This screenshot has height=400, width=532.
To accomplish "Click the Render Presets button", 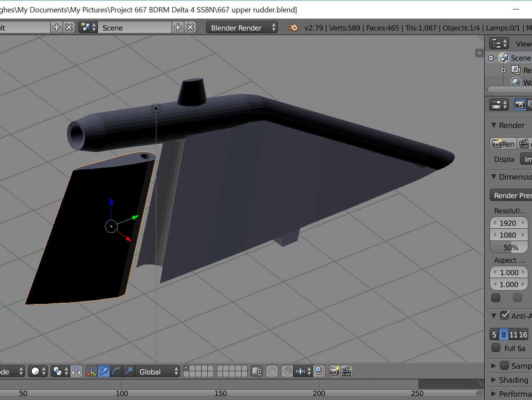I will 511,195.
